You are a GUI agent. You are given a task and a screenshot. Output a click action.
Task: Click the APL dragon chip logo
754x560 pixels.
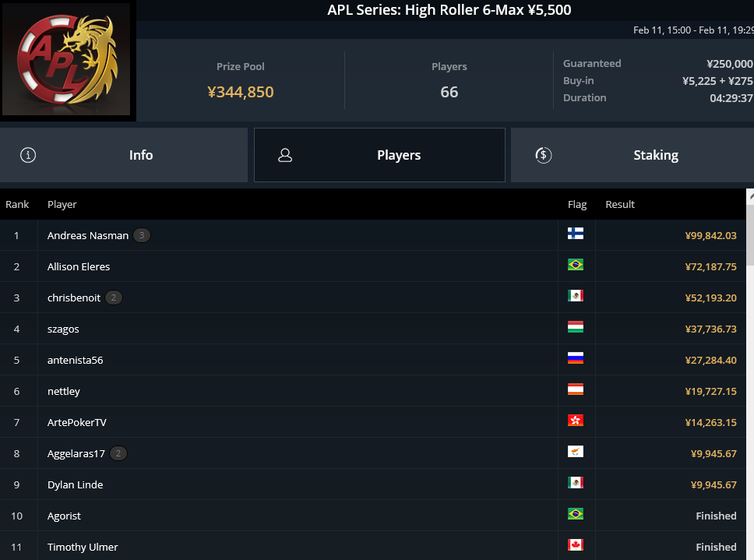point(66,59)
